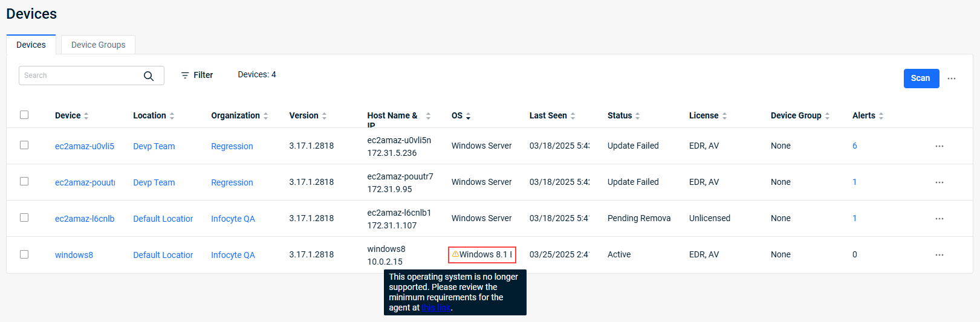Click the search magnifier icon
The width and height of the screenshot is (980, 322).
pos(148,76)
